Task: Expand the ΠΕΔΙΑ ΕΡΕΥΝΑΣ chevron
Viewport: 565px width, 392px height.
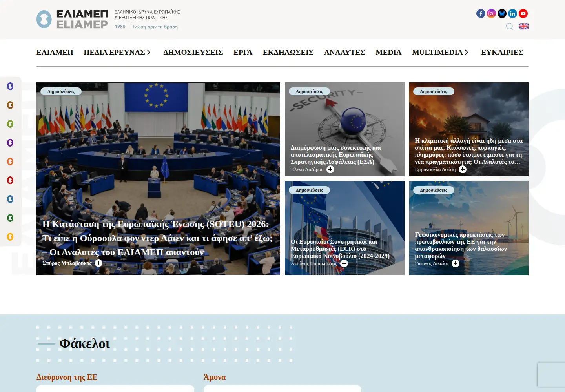Action: [149, 53]
